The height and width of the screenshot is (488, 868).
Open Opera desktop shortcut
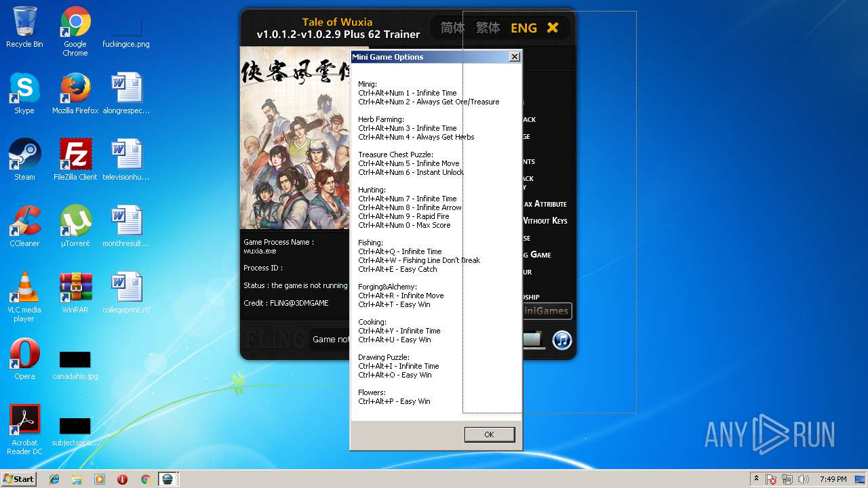pos(24,360)
